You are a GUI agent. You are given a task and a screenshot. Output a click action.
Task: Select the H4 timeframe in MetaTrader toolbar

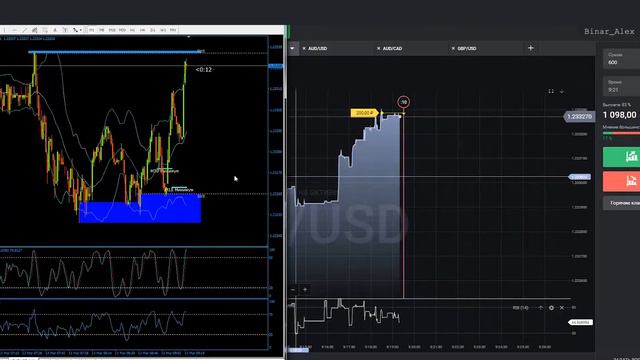(142, 30)
